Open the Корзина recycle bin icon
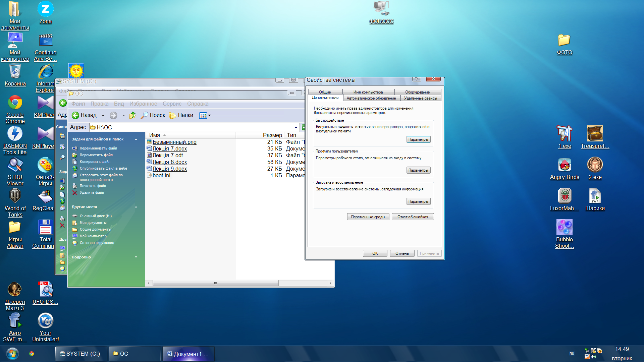Image resolution: width=644 pixels, height=362 pixels. pyautogui.click(x=15, y=75)
